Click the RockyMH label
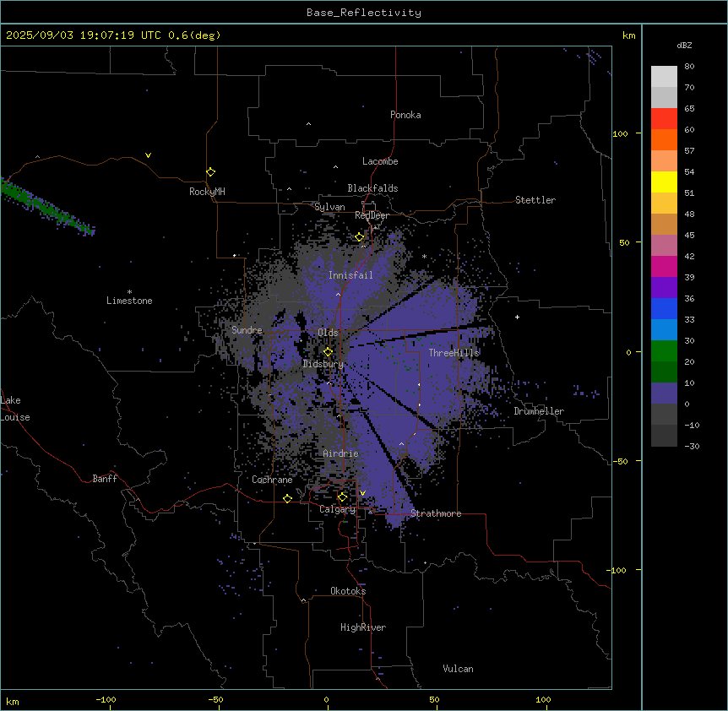 pos(207,192)
